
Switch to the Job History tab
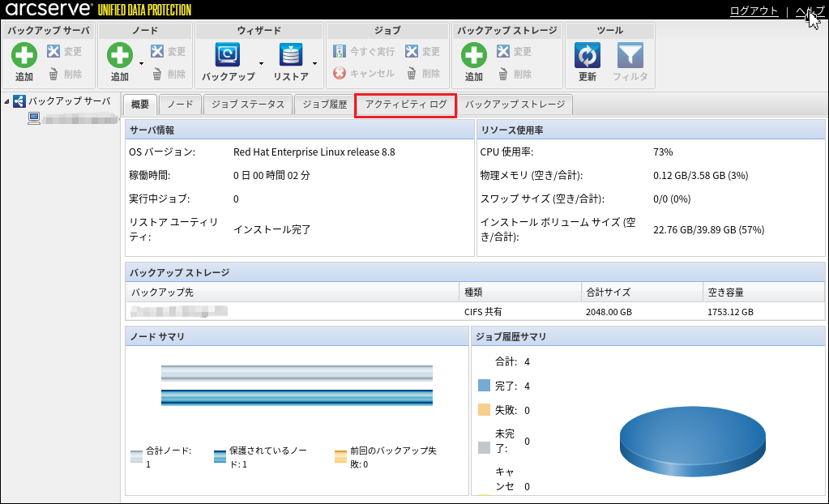pos(324,105)
